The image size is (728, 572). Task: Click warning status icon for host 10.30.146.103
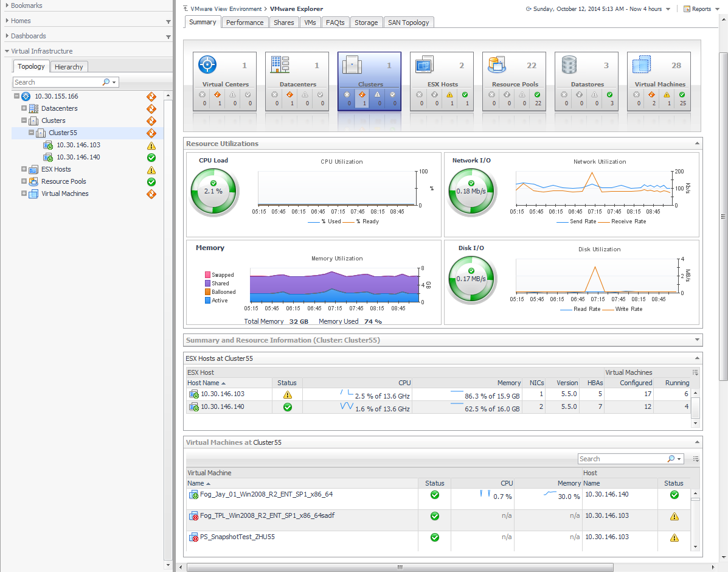click(288, 394)
